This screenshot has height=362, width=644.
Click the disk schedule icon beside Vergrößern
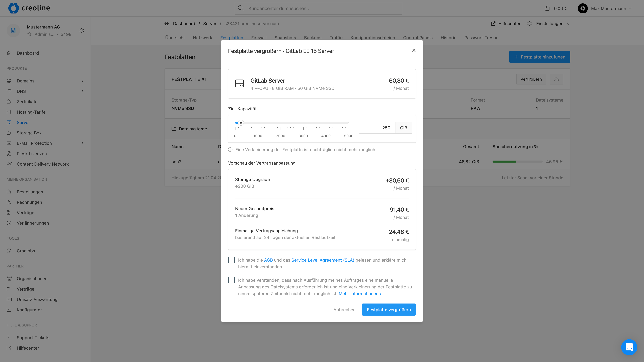[556, 79]
